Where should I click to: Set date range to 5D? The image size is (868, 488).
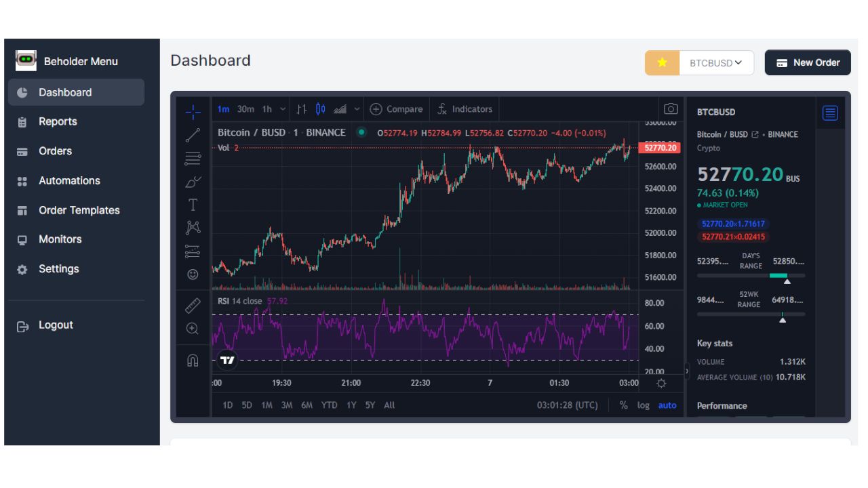click(247, 405)
